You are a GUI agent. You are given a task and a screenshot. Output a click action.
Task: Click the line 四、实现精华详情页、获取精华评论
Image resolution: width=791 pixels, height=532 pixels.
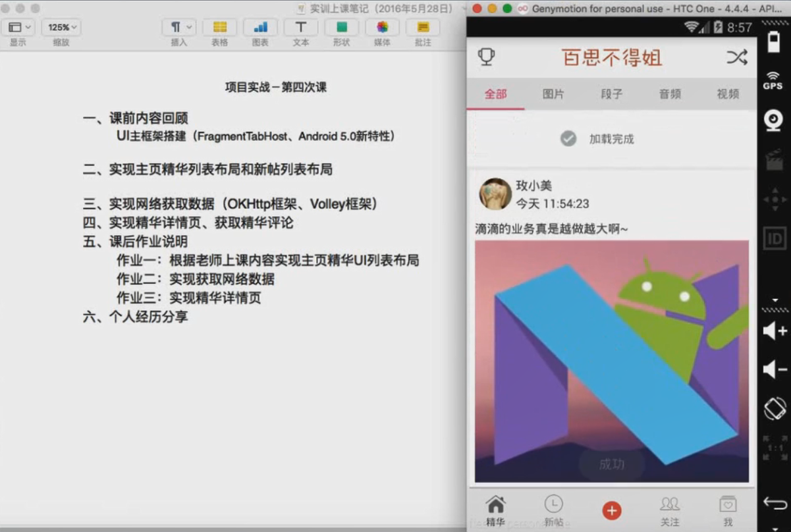pyautogui.click(x=188, y=223)
